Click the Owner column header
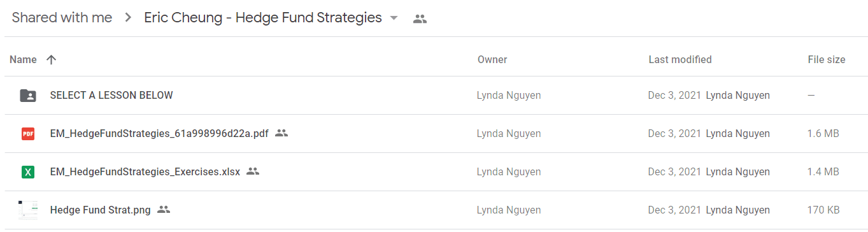 tap(492, 59)
